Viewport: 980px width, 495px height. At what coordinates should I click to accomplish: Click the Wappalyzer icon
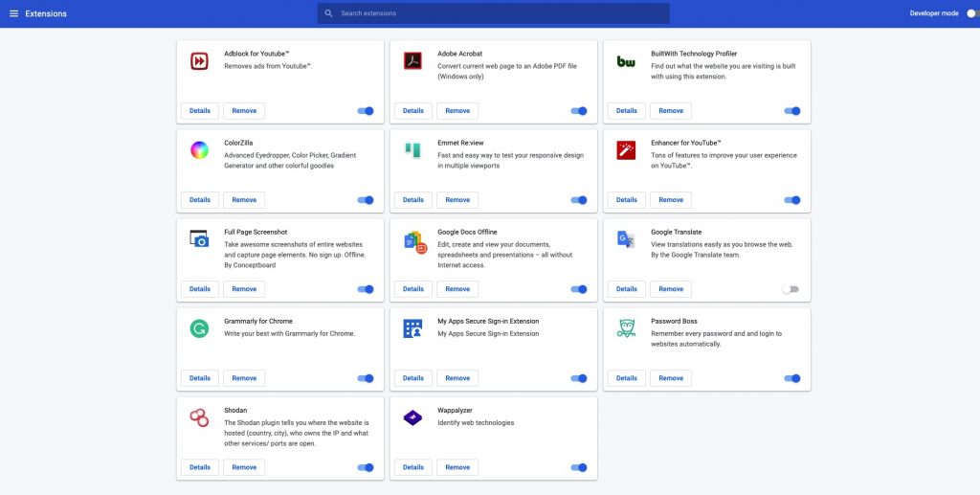click(412, 417)
